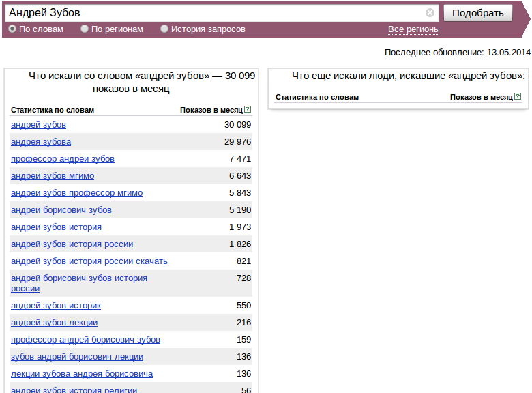The height and width of the screenshot is (393, 532).
Task: Open лекции зубова андрея борисовича link
Action: coord(82,374)
